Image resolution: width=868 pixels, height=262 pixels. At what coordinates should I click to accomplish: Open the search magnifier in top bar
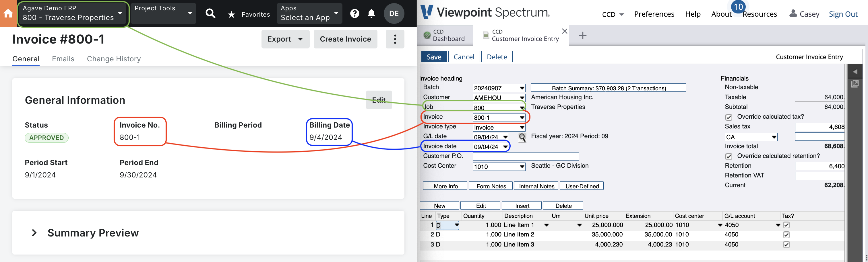pyautogui.click(x=211, y=13)
